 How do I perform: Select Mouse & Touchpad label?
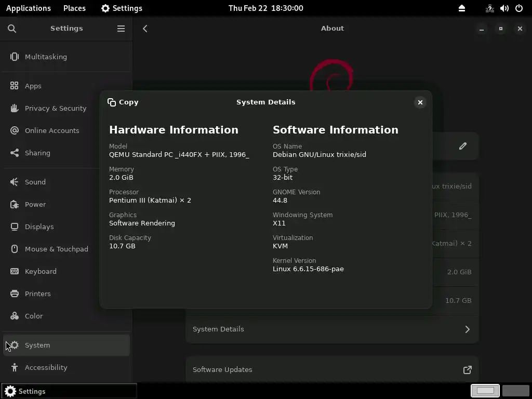(57, 249)
